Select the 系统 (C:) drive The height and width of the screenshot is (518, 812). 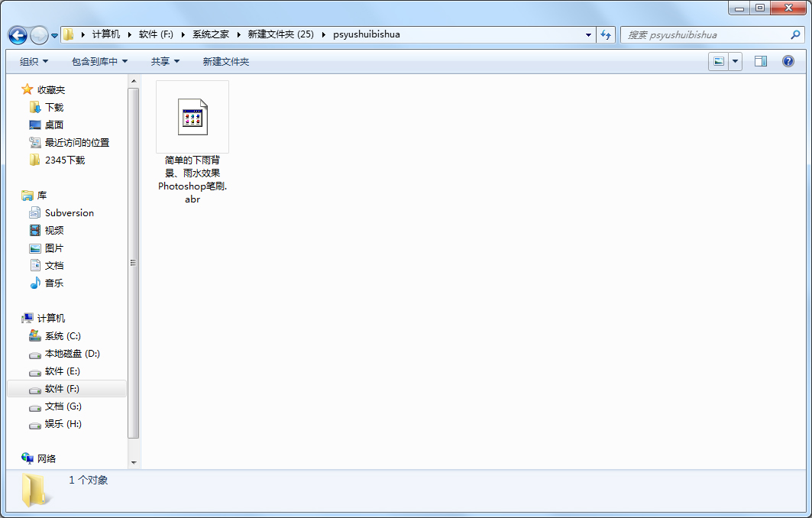(x=63, y=336)
